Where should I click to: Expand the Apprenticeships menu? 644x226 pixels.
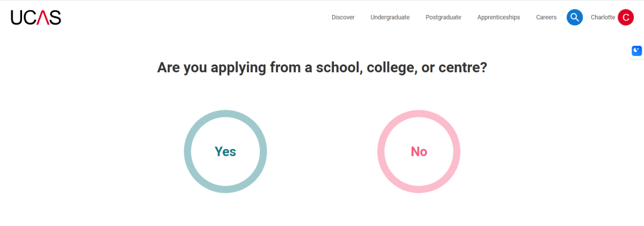tap(499, 17)
